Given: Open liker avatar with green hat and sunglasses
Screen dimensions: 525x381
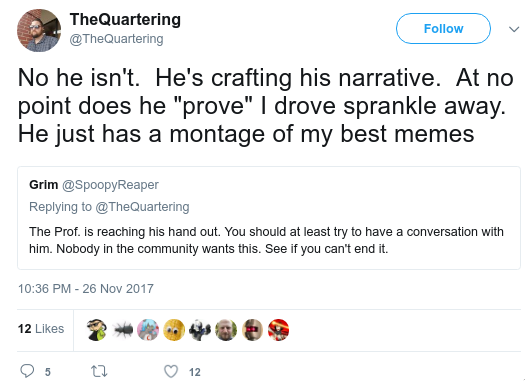Looking at the screenshot, I should [x=96, y=330].
